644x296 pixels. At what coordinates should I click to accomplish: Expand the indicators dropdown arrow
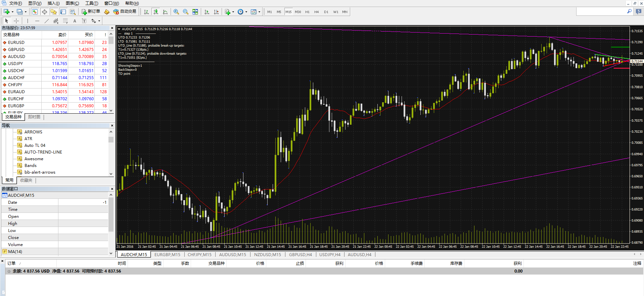233,12
